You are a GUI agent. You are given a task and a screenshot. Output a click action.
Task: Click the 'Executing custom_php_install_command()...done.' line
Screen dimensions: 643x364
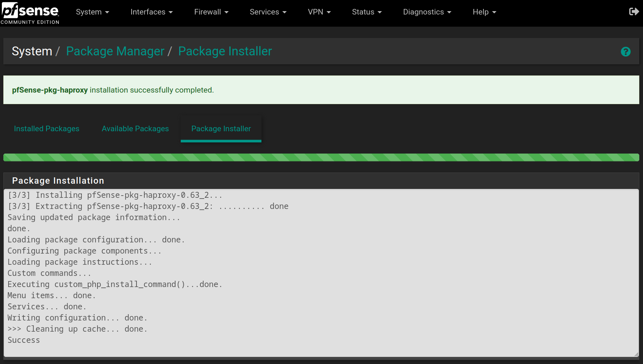click(115, 284)
